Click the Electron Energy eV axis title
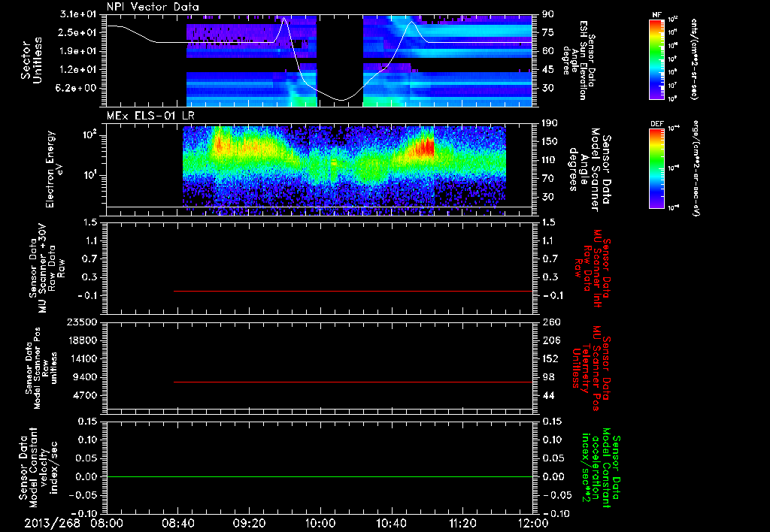Image resolution: width=770 pixels, height=532 pixels. [56, 169]
